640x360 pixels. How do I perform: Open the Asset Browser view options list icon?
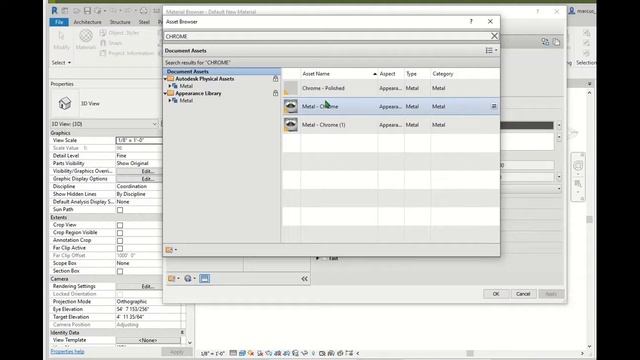click(491, 51)
